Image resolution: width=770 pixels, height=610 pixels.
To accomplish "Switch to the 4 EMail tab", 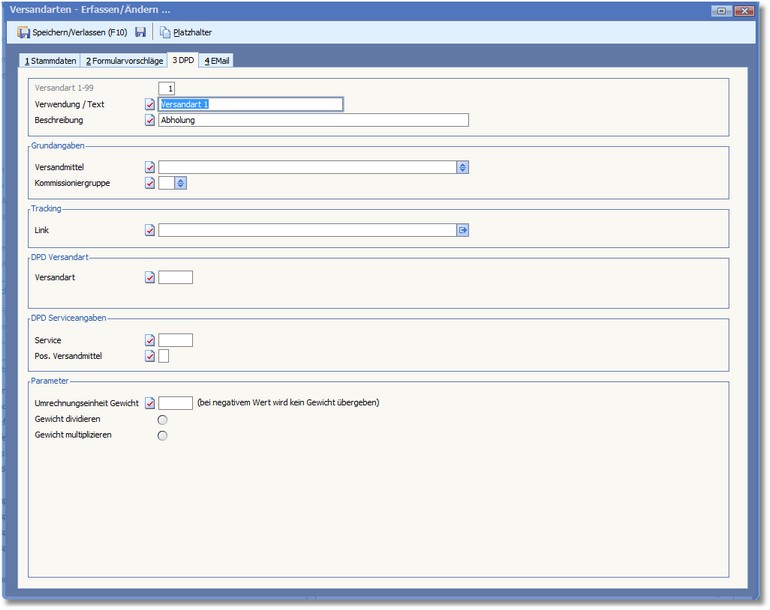I will pyautogui.click(x=217, y=61).
